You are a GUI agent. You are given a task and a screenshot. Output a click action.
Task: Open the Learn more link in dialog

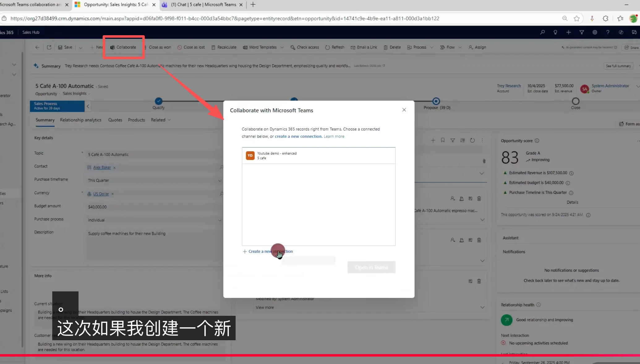[334, 136]
